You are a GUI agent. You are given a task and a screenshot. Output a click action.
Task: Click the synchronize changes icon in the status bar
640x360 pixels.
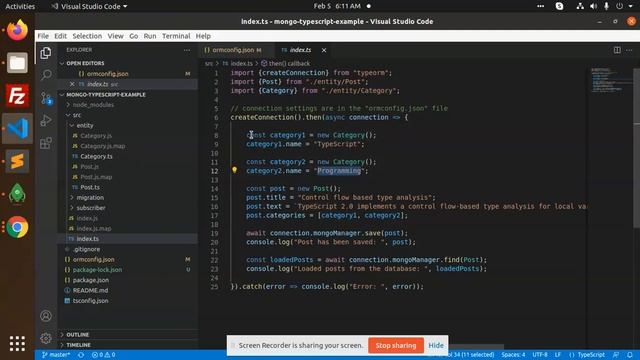(81, 355)
